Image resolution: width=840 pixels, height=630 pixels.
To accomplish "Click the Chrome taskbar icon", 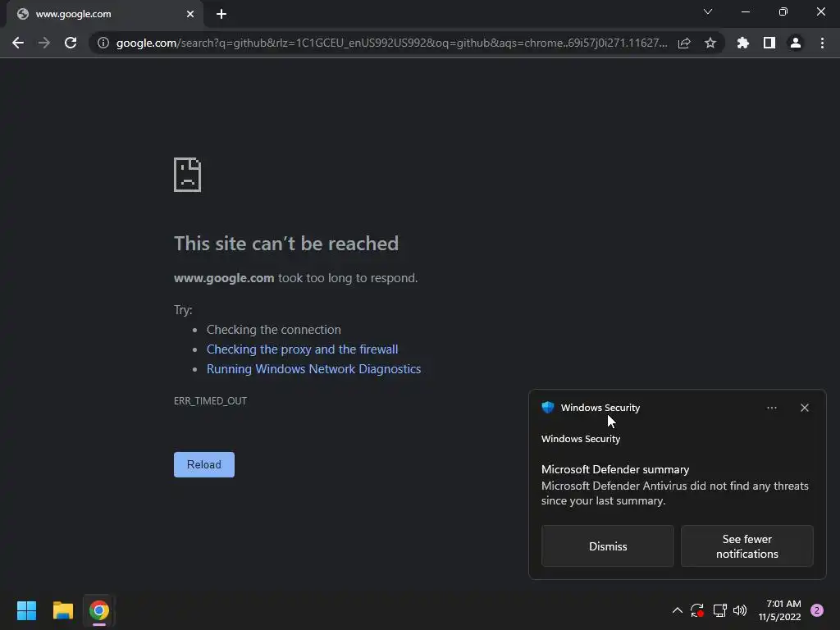I will coord(98,610).
